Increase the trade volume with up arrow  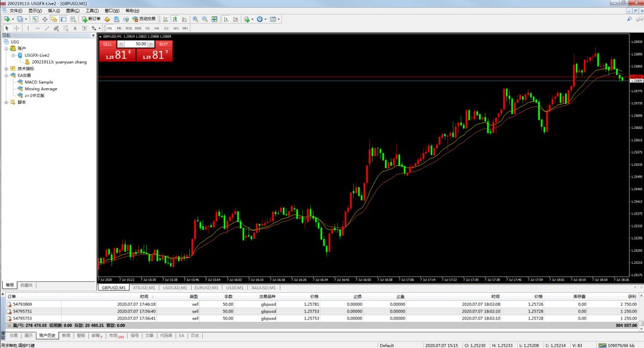coord(151,44)
